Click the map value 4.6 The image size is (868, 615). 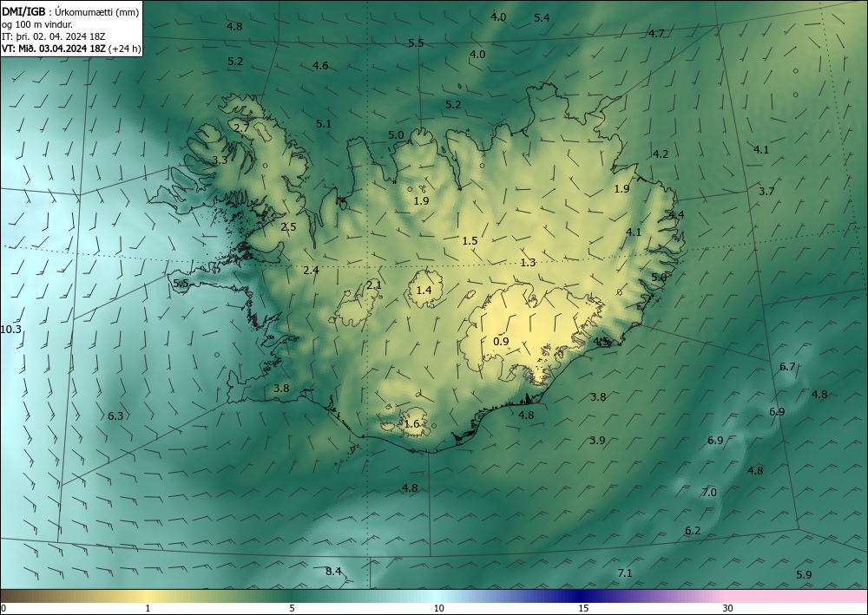(x=320, y=65)
